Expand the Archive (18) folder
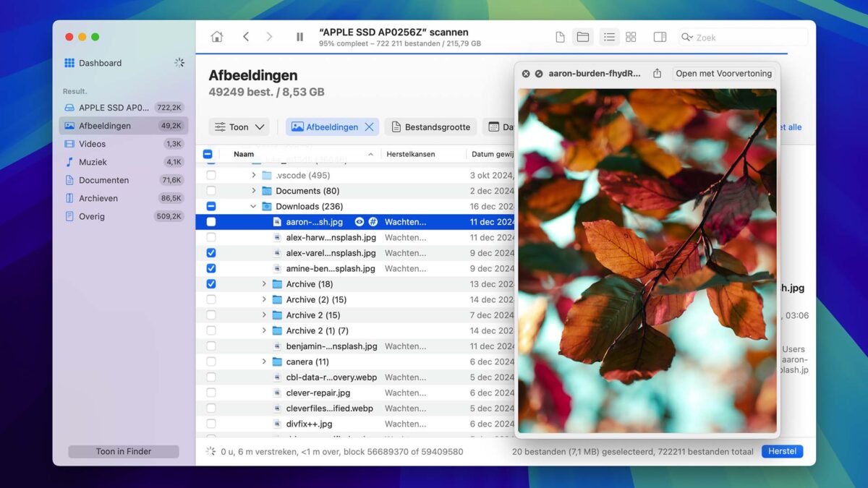 (x=263, y=283)
